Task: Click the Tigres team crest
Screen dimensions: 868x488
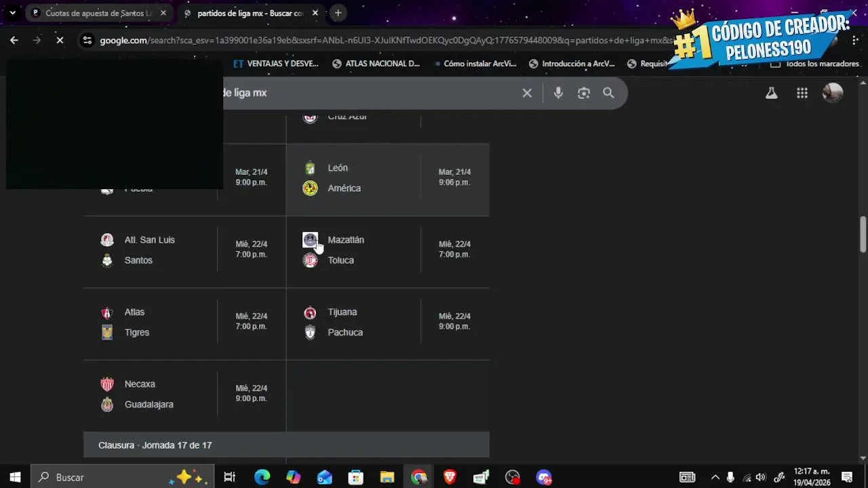Action: [x=107, y=333]
